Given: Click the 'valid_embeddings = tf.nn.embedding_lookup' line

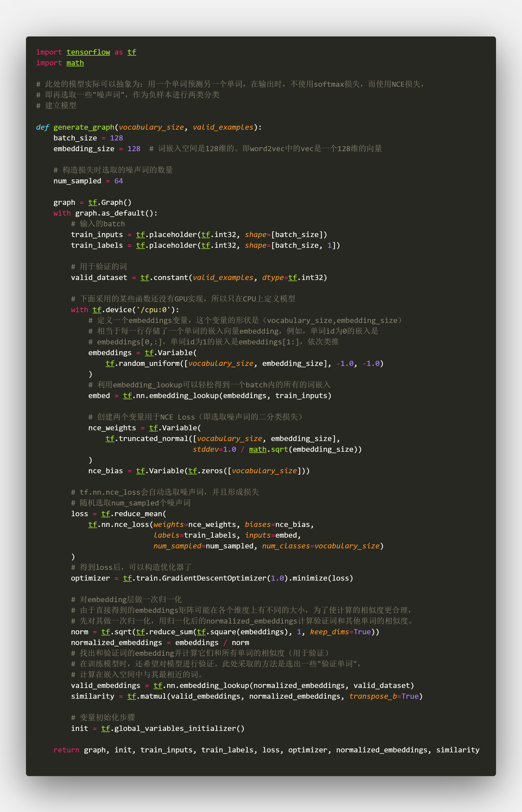Looking at the screenshot, I should (x=242, y=686).
